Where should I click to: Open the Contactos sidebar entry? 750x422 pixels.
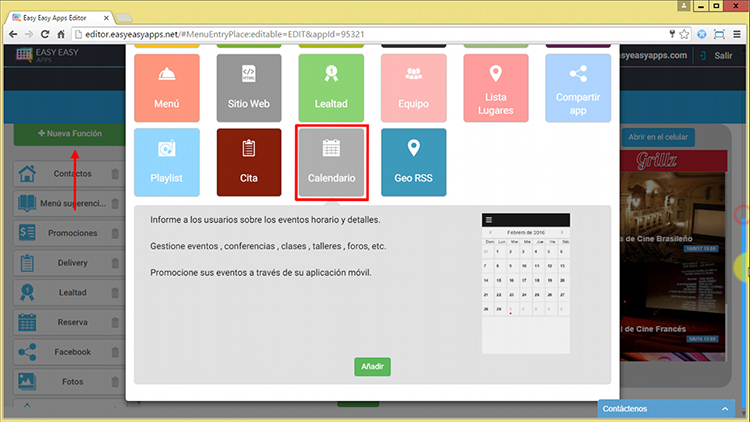(67, 174)
